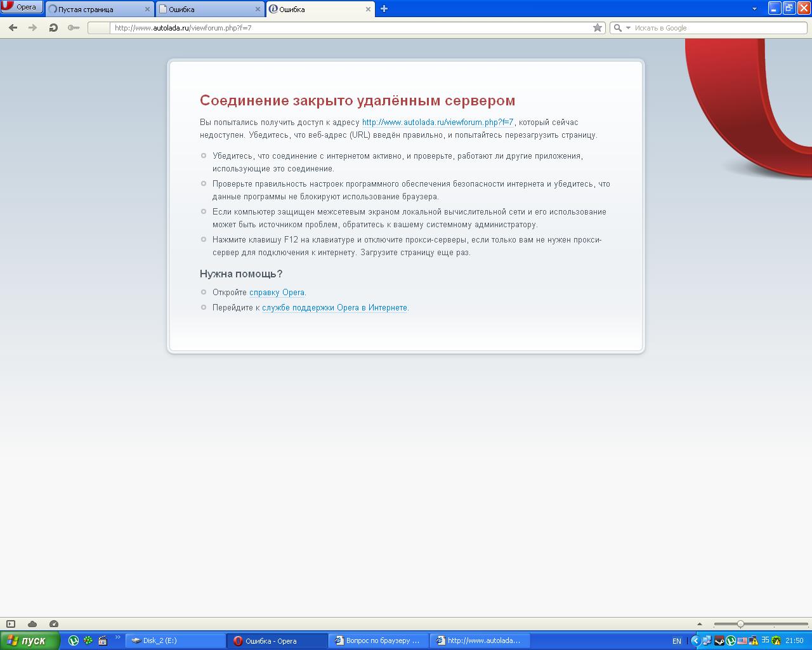Click the 35 temperature tray indicator
The height and width of the screenshot is (650, 812).
click(765, 640)
